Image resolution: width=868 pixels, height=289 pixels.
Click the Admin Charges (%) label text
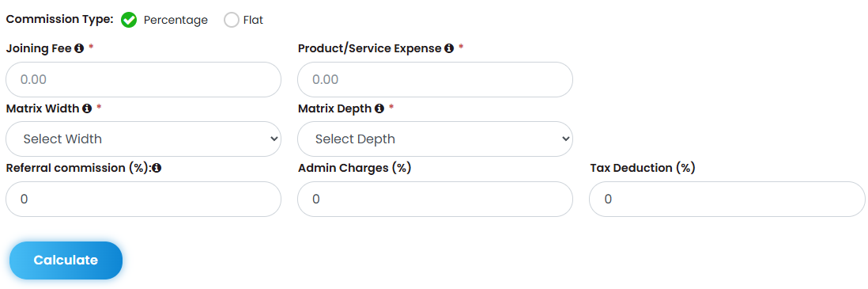(x=354, y=168)
